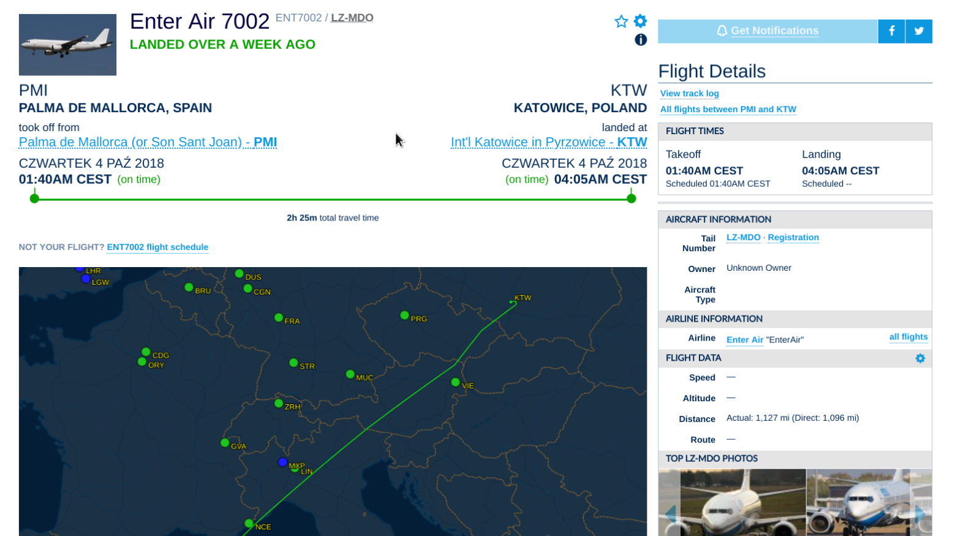Click the favorite star icon

click(x=621, y=22)
